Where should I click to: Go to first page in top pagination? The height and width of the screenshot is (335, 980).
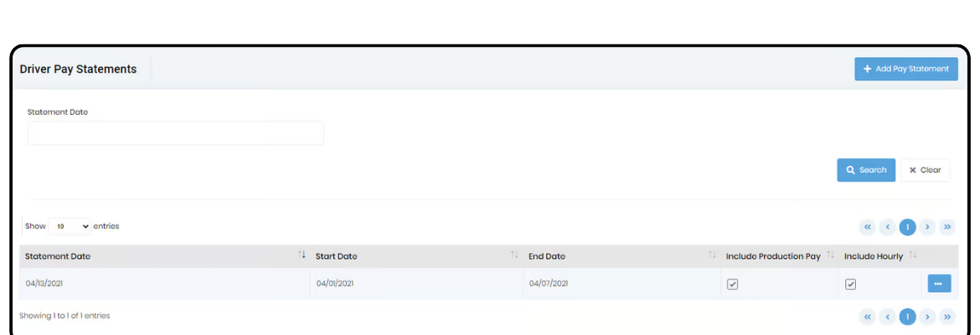[x=867, y=227]
